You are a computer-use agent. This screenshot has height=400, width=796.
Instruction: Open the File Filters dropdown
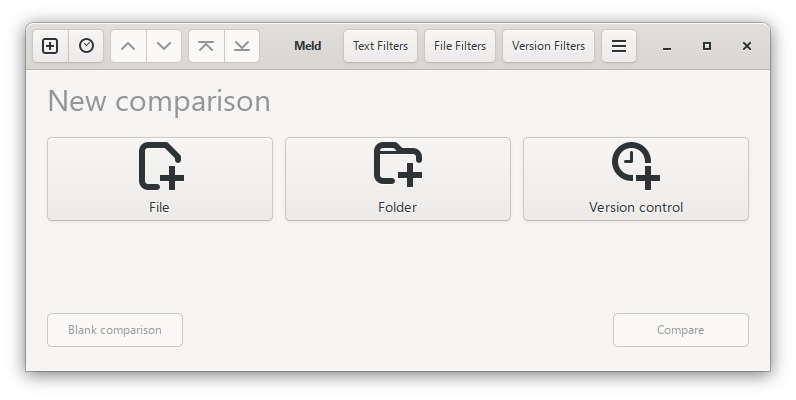tap(460, 46)
